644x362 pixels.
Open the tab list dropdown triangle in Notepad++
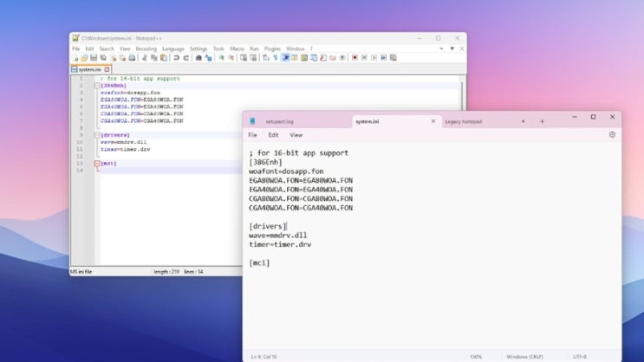(x=452, y=48)
